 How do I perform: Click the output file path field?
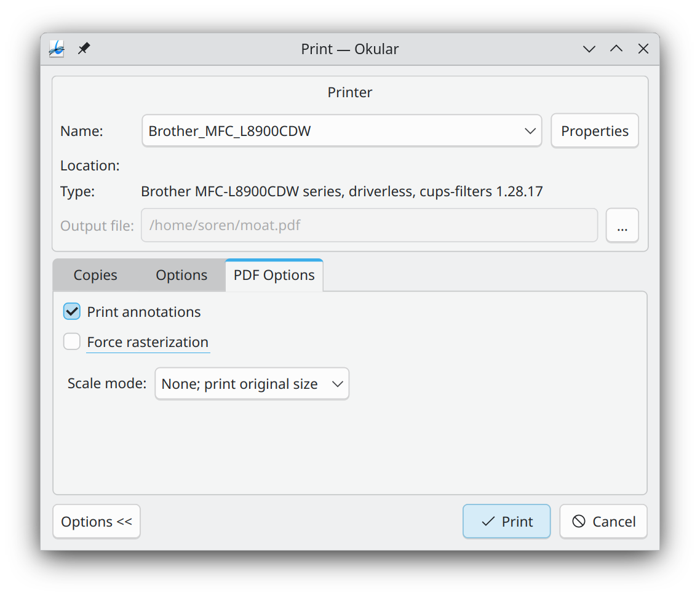(369, 226)
